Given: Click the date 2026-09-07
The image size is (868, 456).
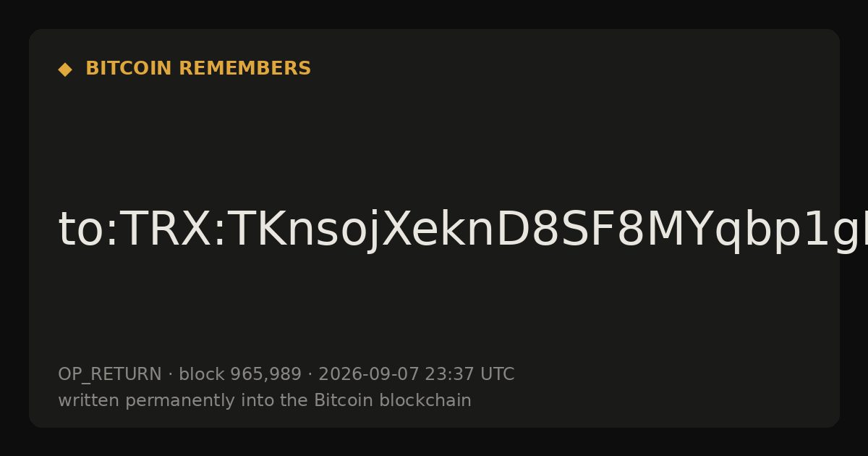Looking at the screenshot, I should coord(368,374).
